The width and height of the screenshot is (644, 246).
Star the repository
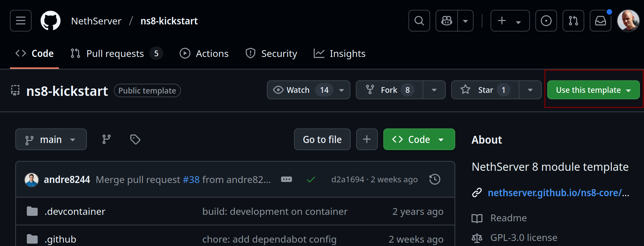[x=485, y=90]
